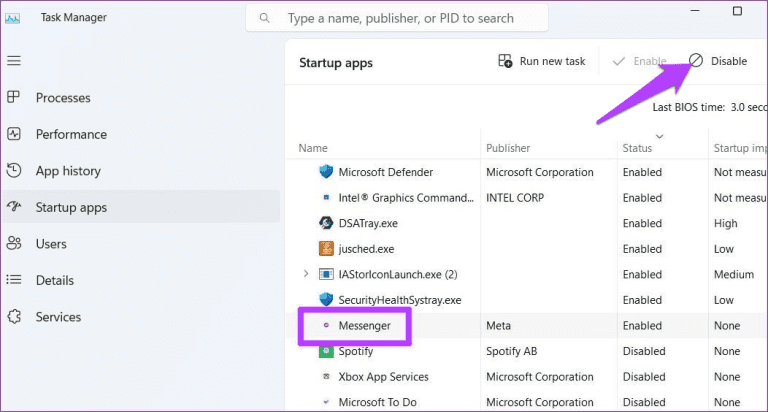Click the Task Manager title text

(73, 18)
